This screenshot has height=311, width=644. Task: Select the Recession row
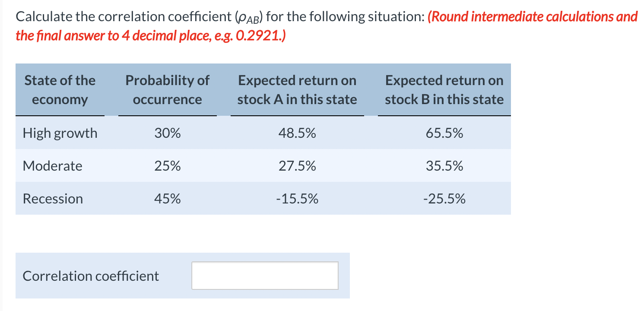point(53,198)
